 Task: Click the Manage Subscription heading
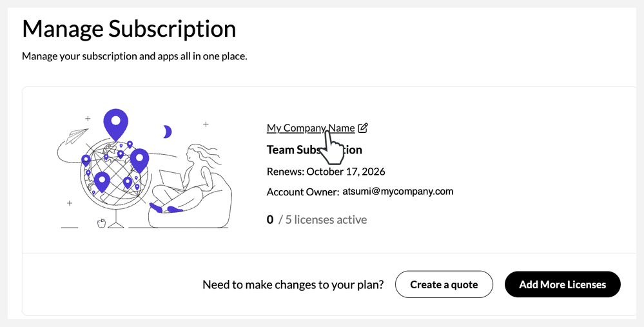click(x=129, y=28)
